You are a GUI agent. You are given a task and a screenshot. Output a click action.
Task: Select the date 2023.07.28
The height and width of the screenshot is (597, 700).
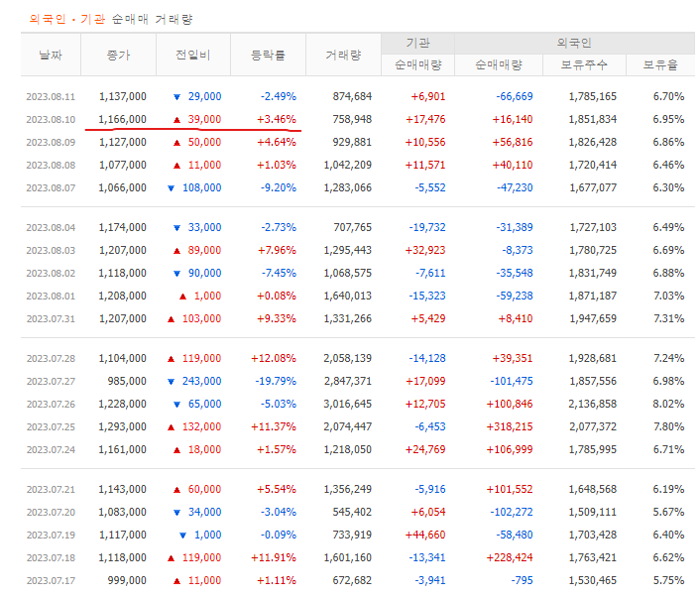tap(51, 359)
